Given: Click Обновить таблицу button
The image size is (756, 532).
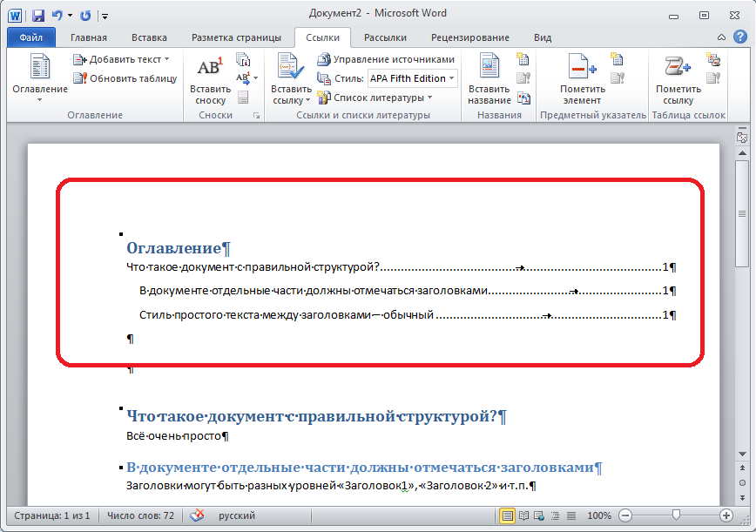Looking at the screenshot, I should [x=126, y=78].
